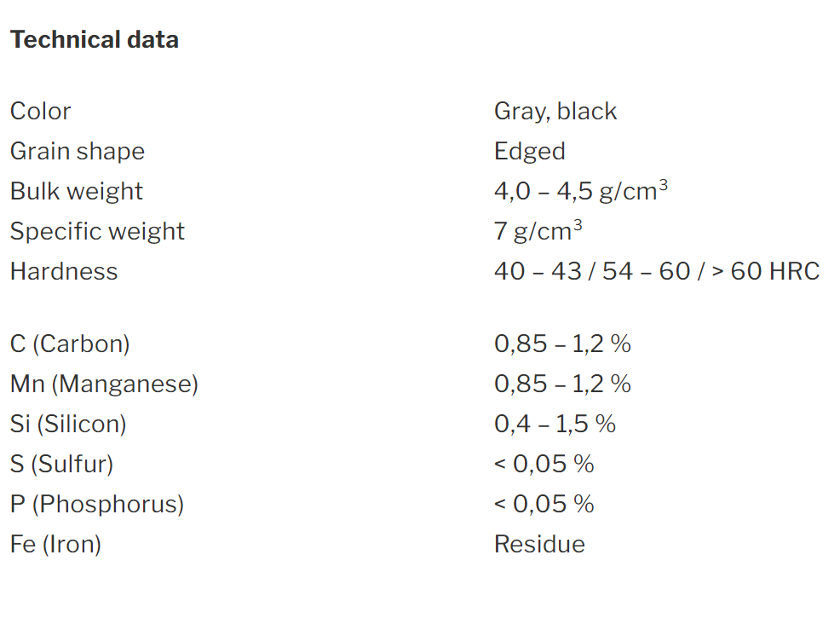Click the HRC hardness value text

(657, 271)
